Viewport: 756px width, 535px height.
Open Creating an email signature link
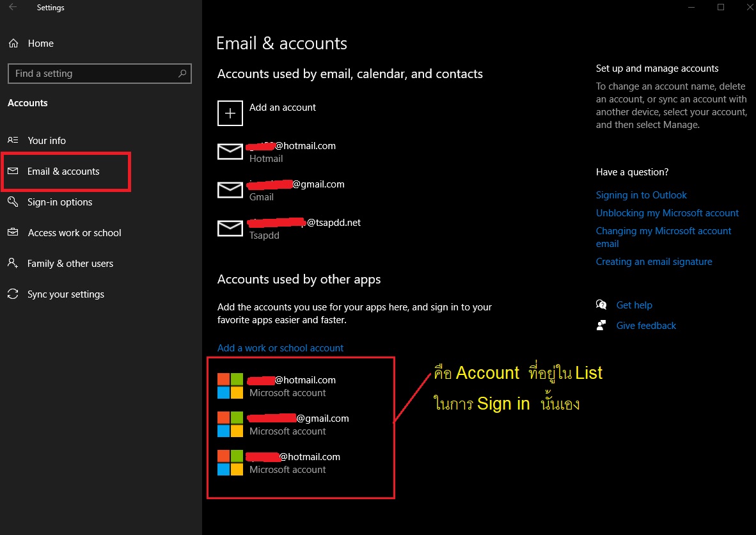pyautogui.click(x=654, y=262)
